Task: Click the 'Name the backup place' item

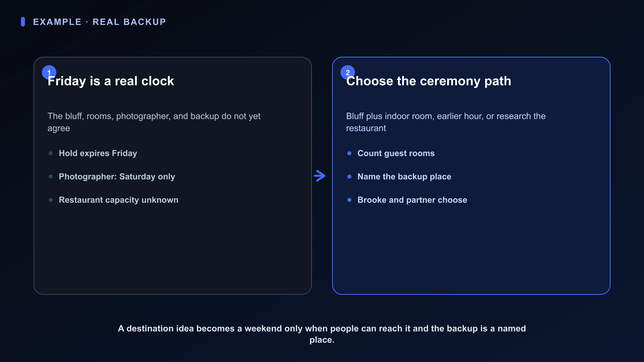Action: pyautogui.click(x=404, y=177)
